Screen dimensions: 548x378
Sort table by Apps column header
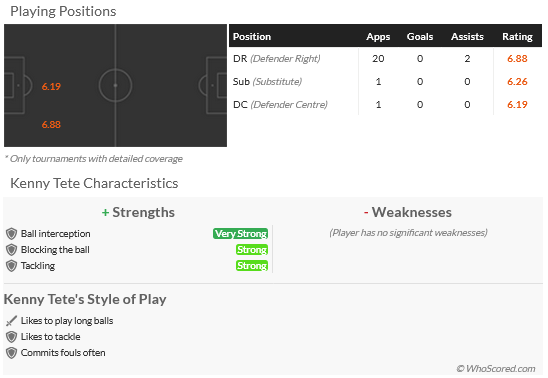click(378, 37)
